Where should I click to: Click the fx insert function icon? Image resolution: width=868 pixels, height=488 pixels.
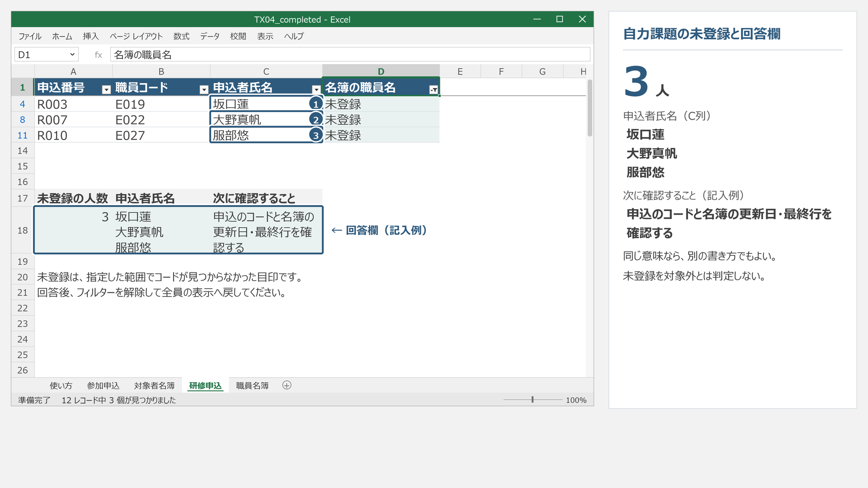(98, 55)
